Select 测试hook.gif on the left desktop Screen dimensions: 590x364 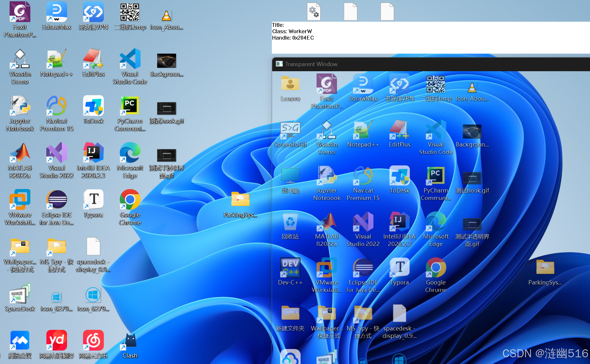click(166, 112)
